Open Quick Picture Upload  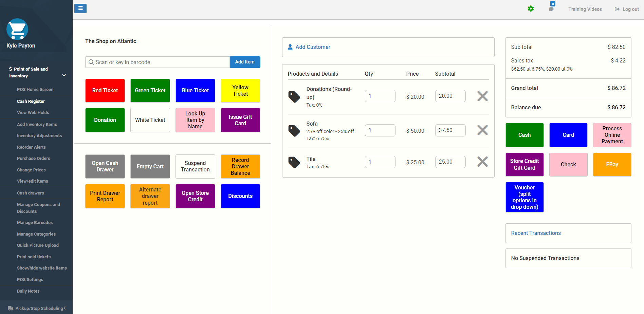(38, 245)
